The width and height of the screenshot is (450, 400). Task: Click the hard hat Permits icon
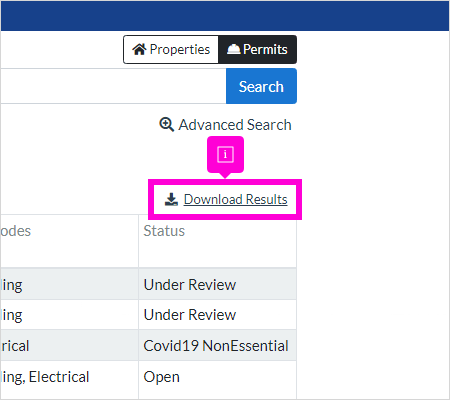coord(233,49)
